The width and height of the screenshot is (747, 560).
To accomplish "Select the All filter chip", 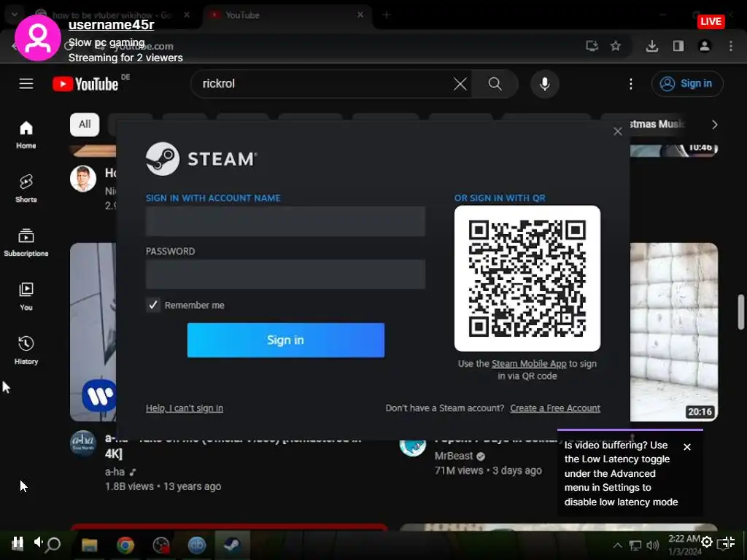I will pyautogui.click(x=85, y=124).
